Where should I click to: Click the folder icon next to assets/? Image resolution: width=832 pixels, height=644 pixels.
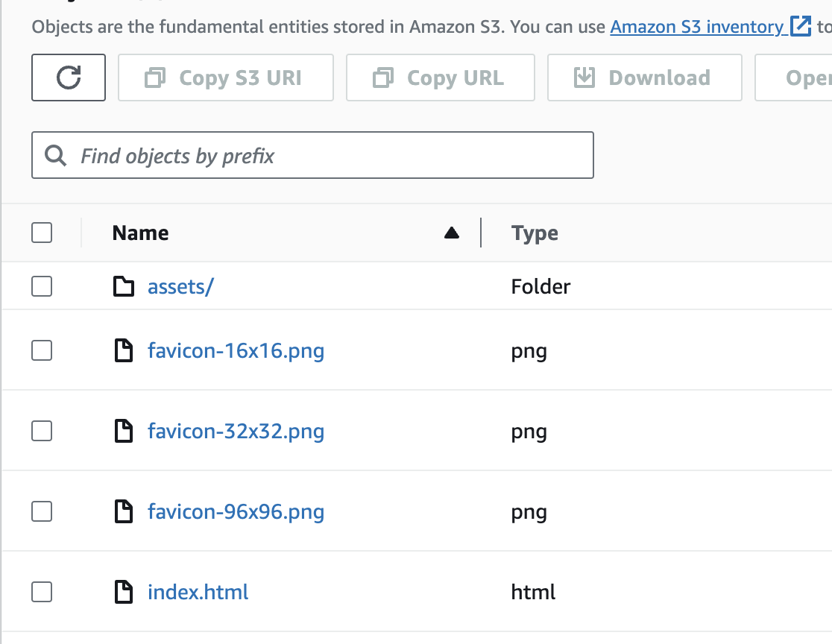(x=124, y=286)
